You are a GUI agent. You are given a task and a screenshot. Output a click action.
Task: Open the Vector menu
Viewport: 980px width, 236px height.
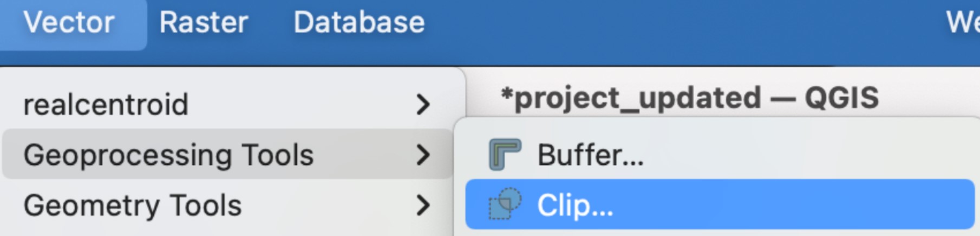pos(69,23)
